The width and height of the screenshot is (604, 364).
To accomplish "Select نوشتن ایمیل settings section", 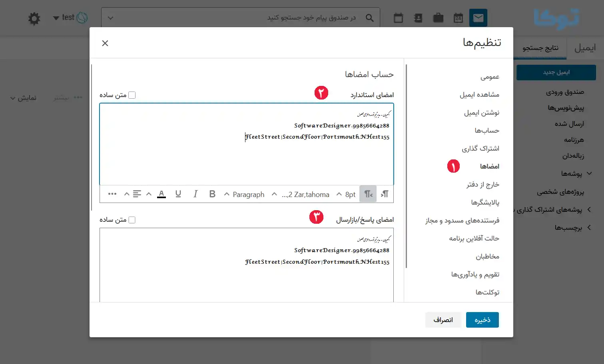I will 481,113.
